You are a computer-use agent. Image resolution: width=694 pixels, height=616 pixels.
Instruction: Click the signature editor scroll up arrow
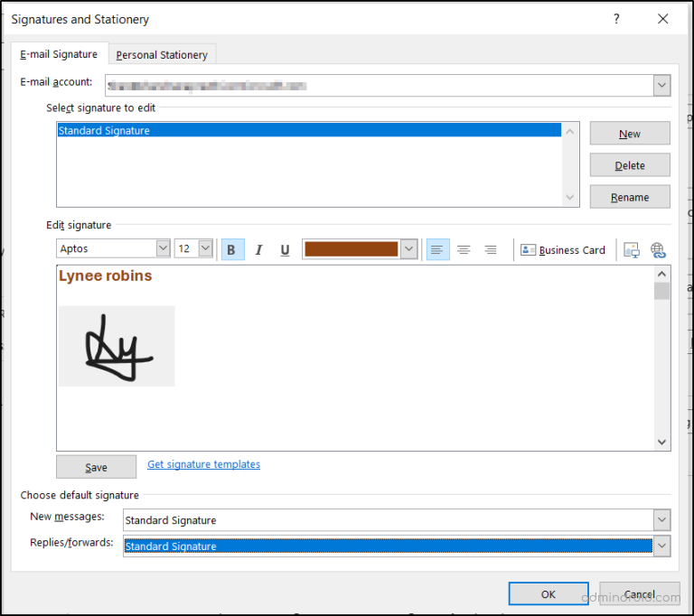pos(661,274)
